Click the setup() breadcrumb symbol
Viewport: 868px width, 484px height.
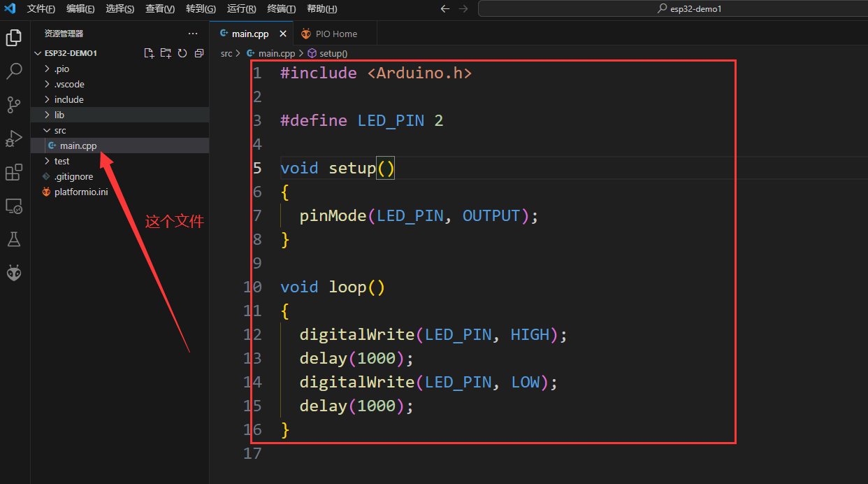tap(328, 53)
